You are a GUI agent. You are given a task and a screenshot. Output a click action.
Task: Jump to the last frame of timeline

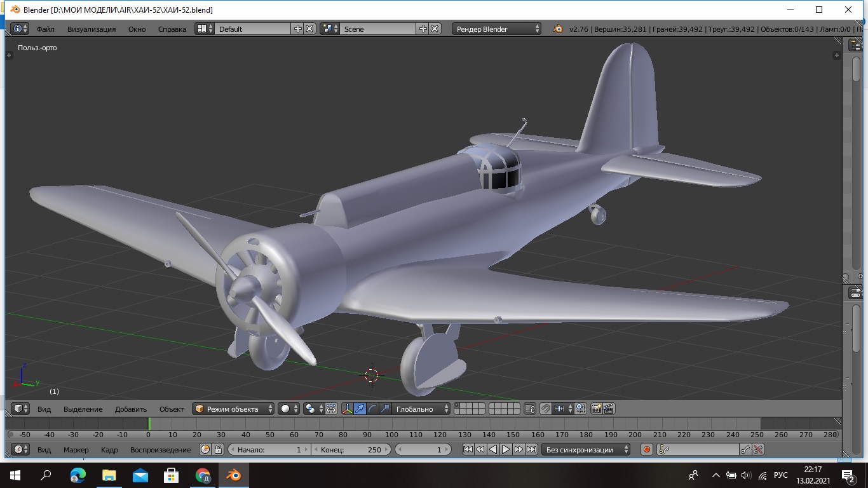tap(531, 450)
